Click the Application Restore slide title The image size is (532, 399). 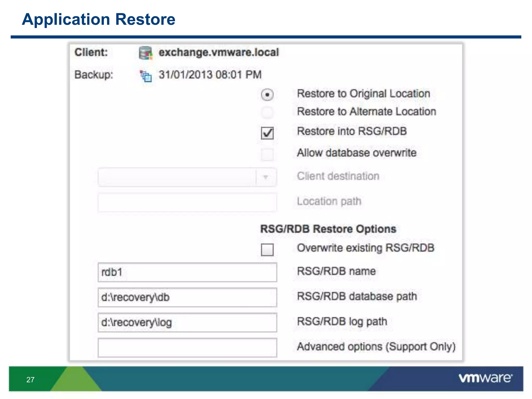pos(99,19)
